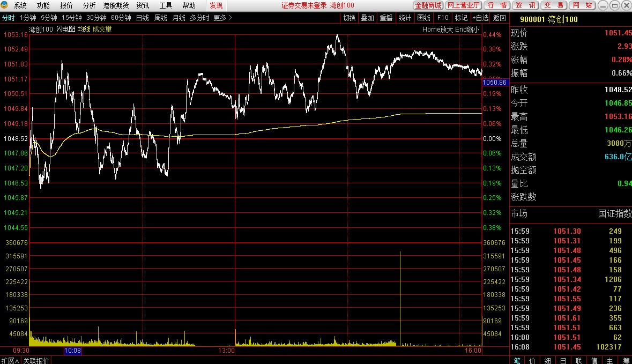Click the 发现 discover tab
Viewport: 632px width, 364px height.
point(216,6)
